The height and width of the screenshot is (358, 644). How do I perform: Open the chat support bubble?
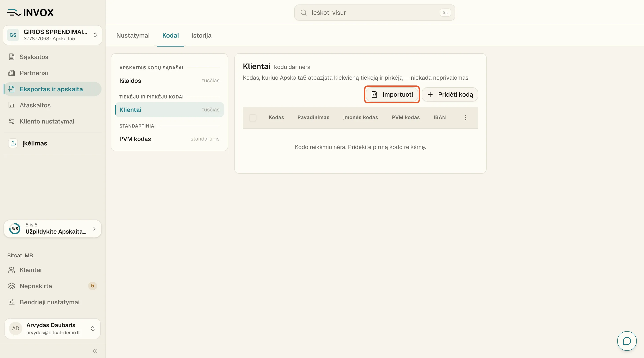coord(627,341)
